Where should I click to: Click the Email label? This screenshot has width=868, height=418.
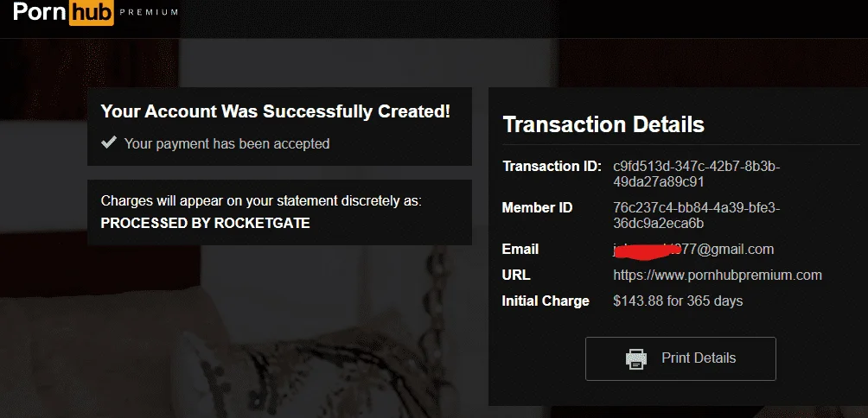click(520, 250)
